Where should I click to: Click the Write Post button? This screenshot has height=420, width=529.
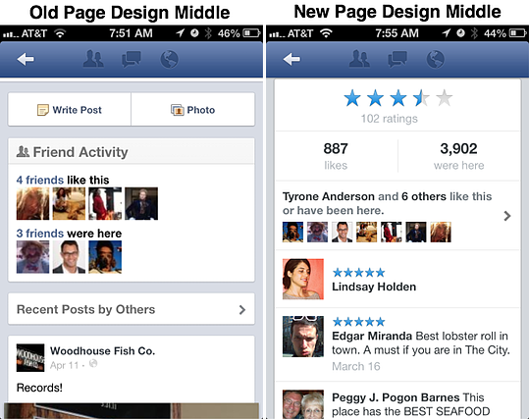pos(70,110)
